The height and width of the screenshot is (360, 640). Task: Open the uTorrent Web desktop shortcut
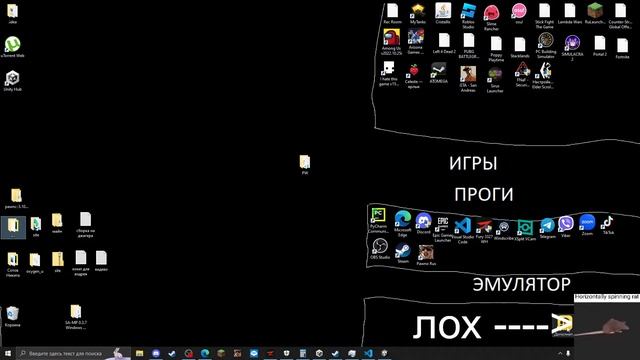click(13, 47)
